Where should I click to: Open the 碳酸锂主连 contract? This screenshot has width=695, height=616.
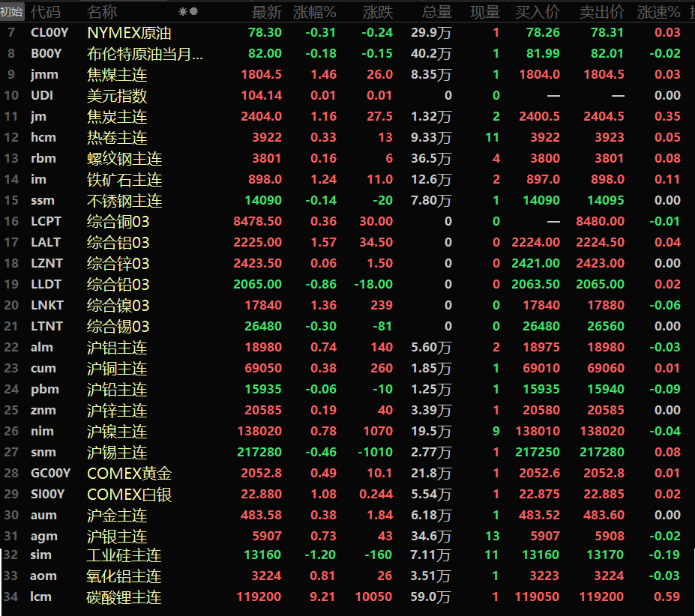[124, 597]
